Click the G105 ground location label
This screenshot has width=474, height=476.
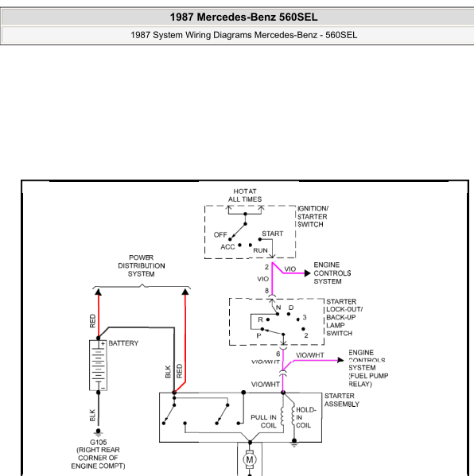coord(98,454)
